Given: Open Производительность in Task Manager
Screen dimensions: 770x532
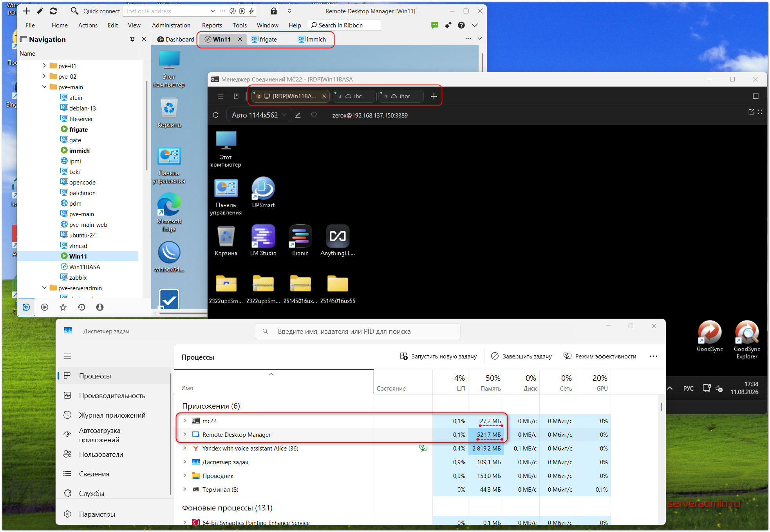Looking at the screenshot, I should 112,396.
